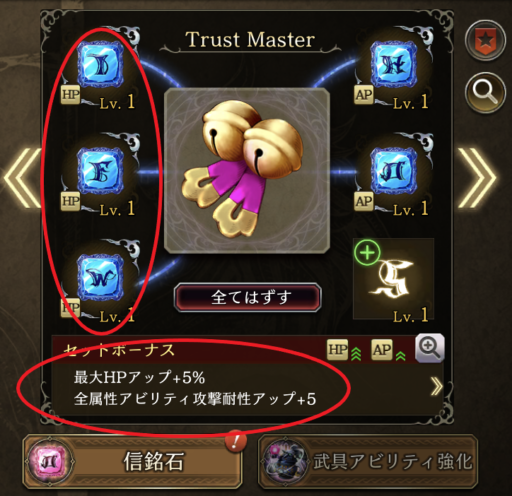Open 武具アビリティ強化 menu
512x496 pixels.
click(x=368, y=462)
